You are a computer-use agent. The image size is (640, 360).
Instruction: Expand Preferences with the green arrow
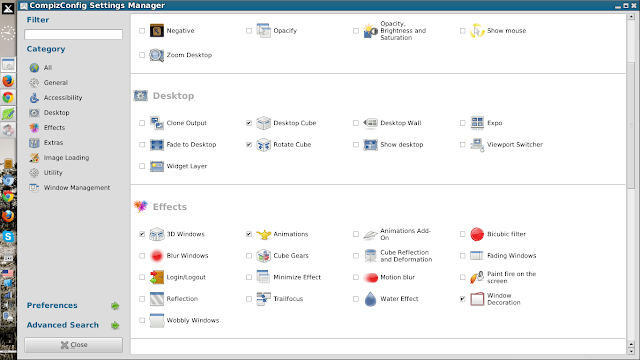(115, 306)
